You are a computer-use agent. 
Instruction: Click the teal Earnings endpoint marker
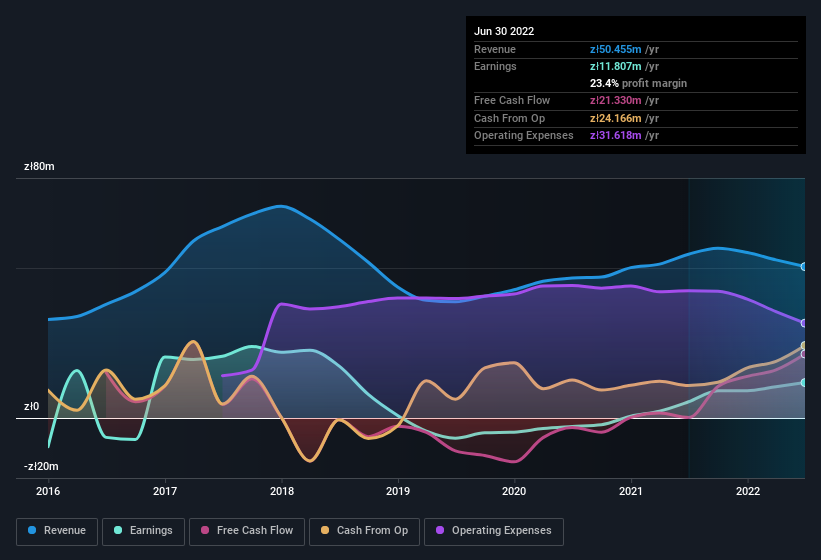click(804, 383)
